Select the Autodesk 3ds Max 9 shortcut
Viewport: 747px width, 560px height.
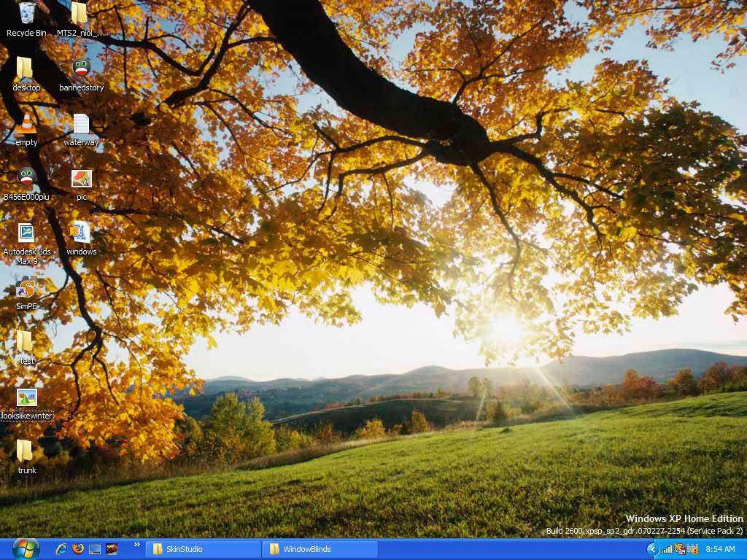(x=26, y=233)
